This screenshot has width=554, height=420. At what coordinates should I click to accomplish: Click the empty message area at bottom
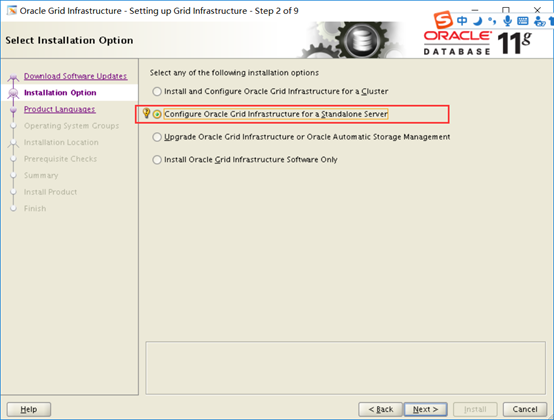346,368
